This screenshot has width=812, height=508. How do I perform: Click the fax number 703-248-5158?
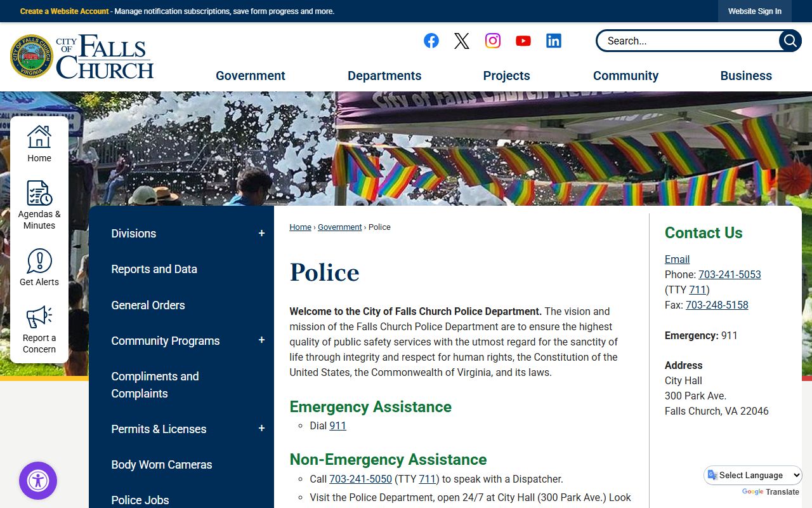(717, 305)
